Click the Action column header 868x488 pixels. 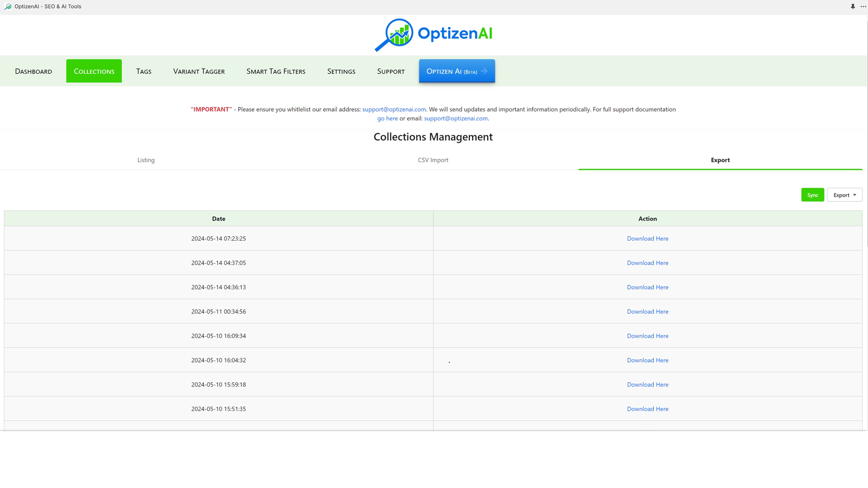click(648, 219)
